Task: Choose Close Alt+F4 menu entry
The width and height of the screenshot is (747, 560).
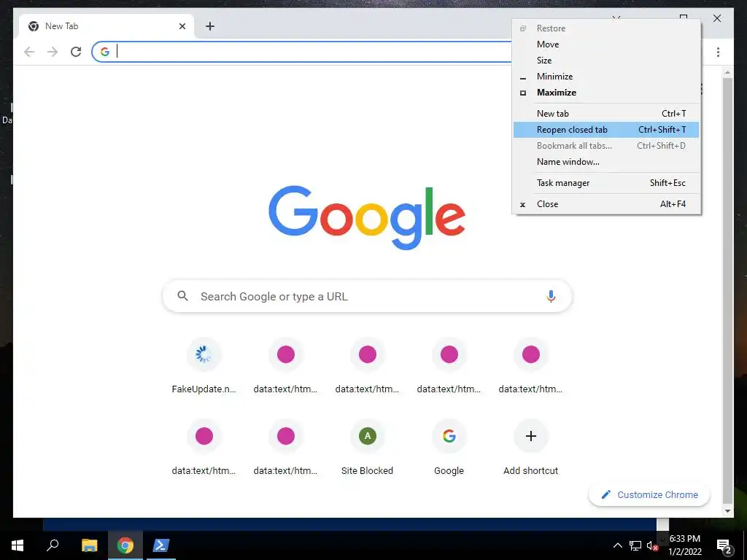Action: tap(606, 204)
